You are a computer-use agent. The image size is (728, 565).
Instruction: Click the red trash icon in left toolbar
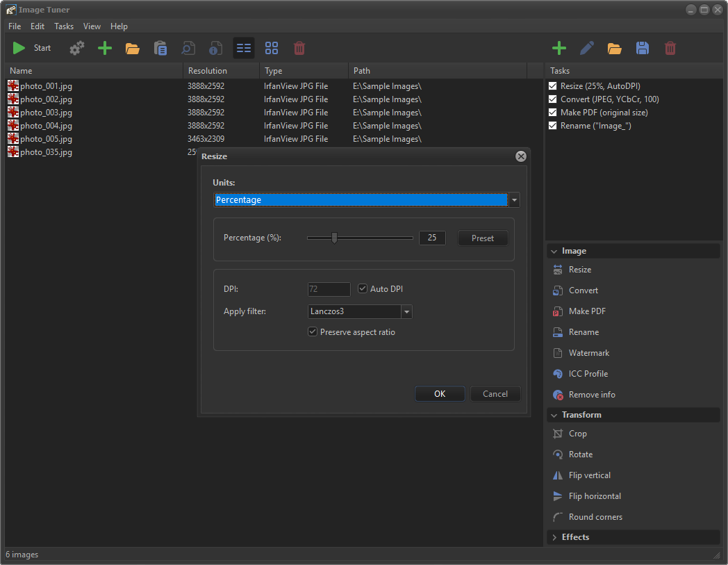[x=299, y=48]
